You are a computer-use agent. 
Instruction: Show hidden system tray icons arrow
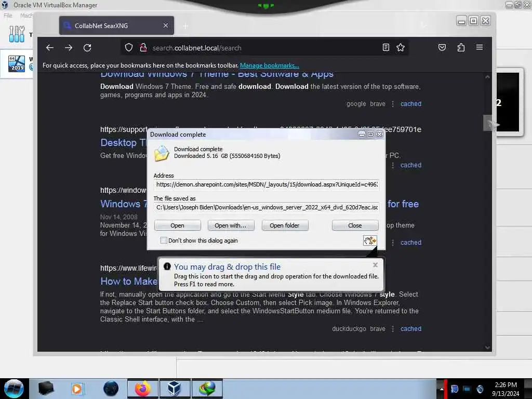pos(442,389)
